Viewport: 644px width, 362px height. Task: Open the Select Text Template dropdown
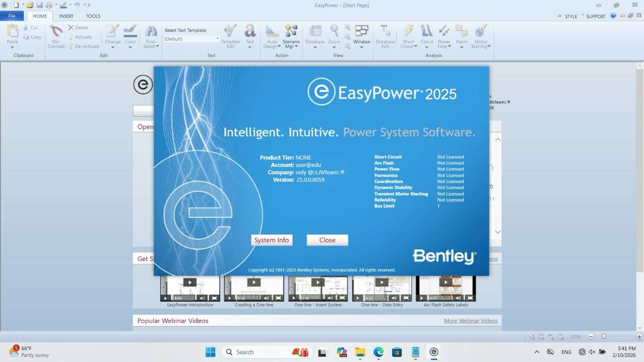click(217, 39)
